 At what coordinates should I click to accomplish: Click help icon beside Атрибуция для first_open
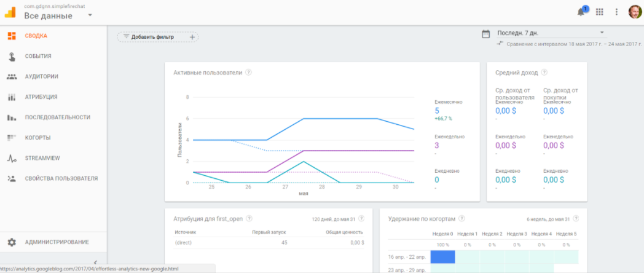249,218
